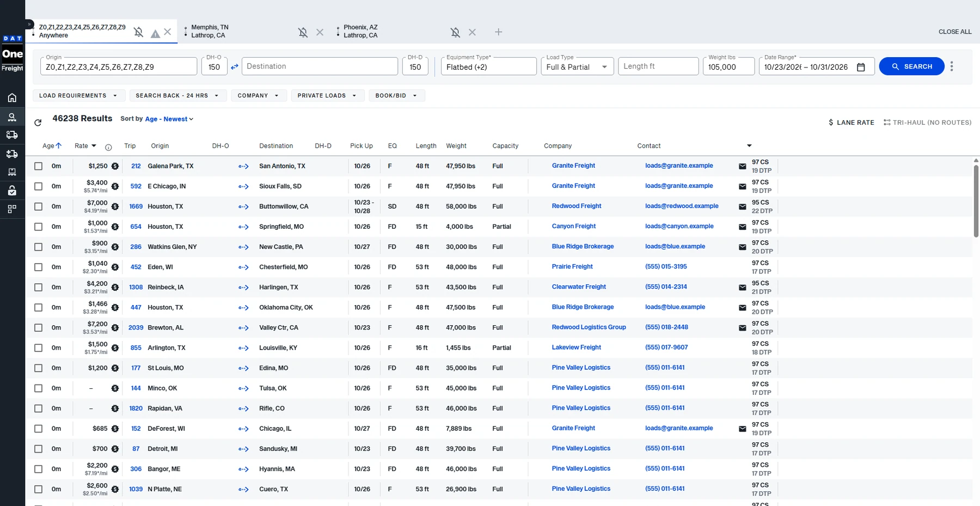980x506 pixels.
Task: View the rate details icon for Eden, WI load
Action: pyautogui.click(x=115, y=267)
